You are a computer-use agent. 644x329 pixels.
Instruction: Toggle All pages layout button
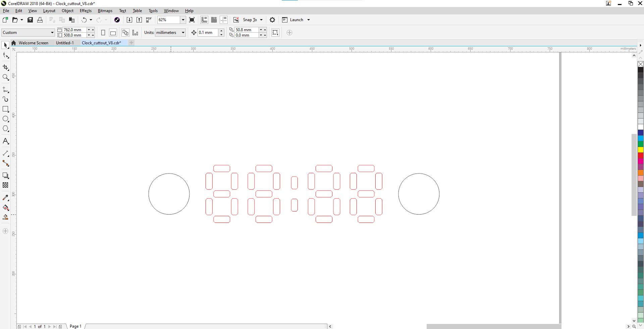pyautogui.click(x=125, y=33)
